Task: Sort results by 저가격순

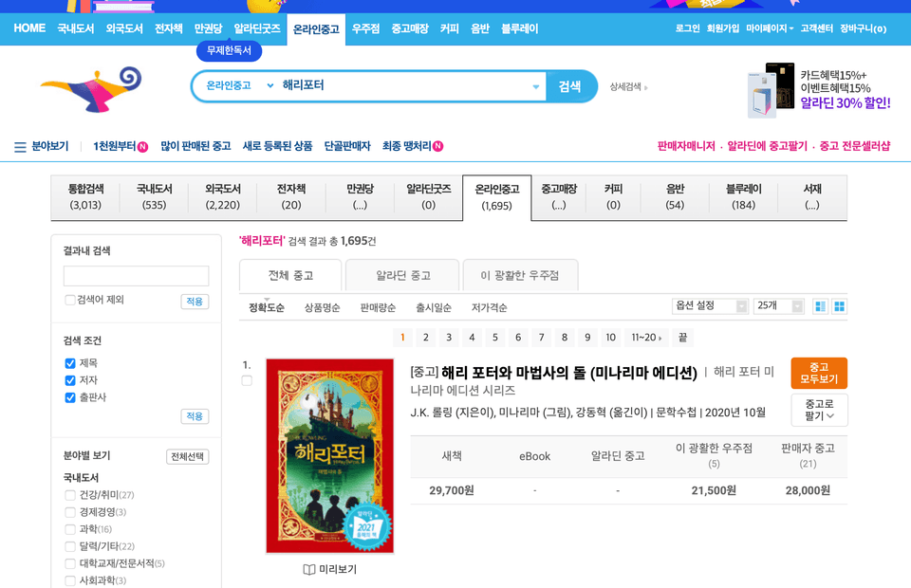Action: [490, 307]
